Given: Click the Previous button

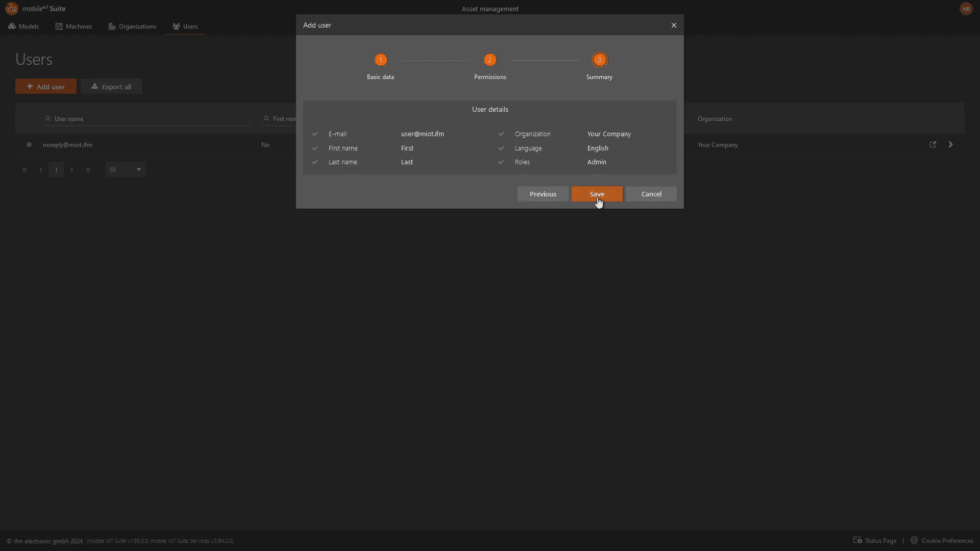Looking at the screenshot, I should pos(543,194).
